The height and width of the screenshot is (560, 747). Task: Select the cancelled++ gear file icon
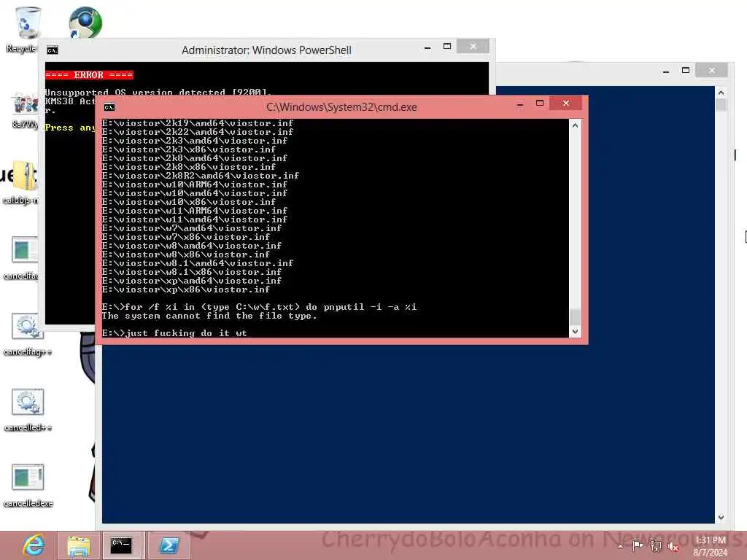click(x=27, y=410)
